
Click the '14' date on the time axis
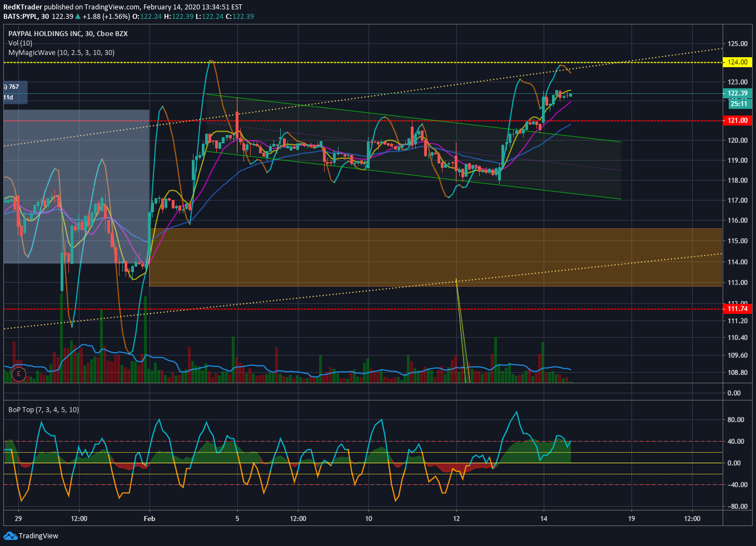coord(544,519)
